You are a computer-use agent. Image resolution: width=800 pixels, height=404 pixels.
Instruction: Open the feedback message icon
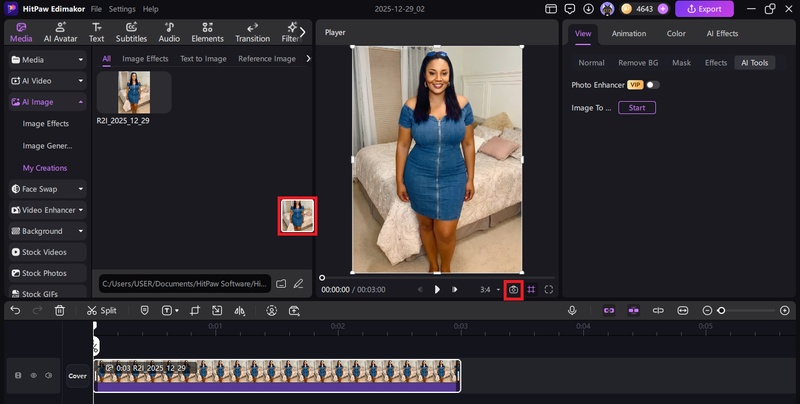coord(570,9)
